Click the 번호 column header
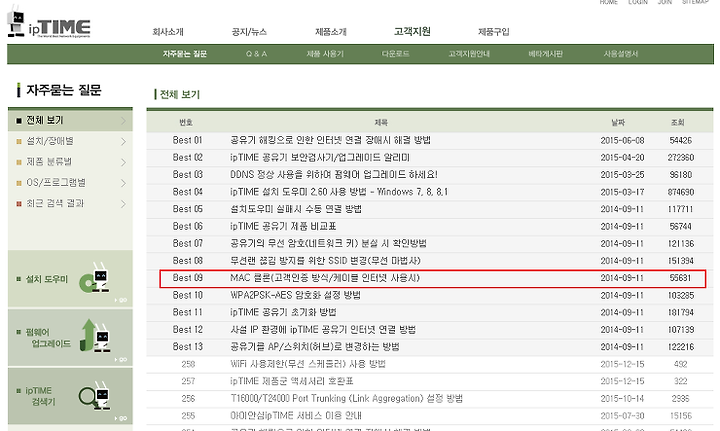720x431 pixels. pyautogui.click(x=186, y=123)
